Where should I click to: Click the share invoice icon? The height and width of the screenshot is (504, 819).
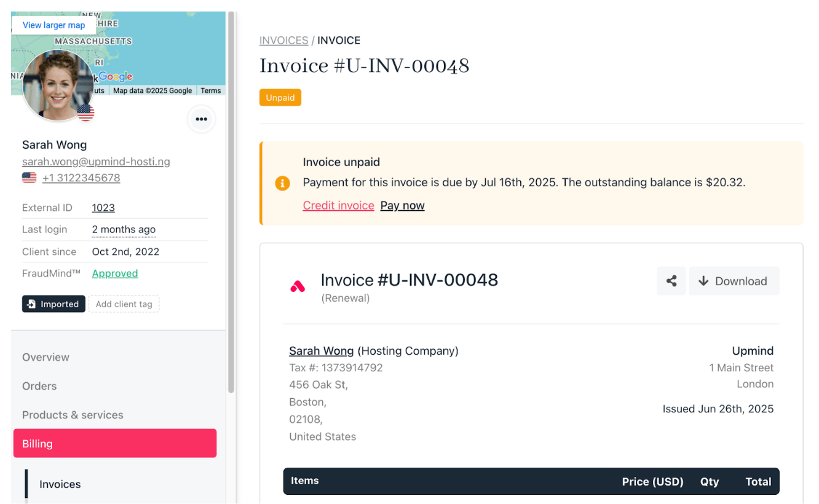point(671,281)
